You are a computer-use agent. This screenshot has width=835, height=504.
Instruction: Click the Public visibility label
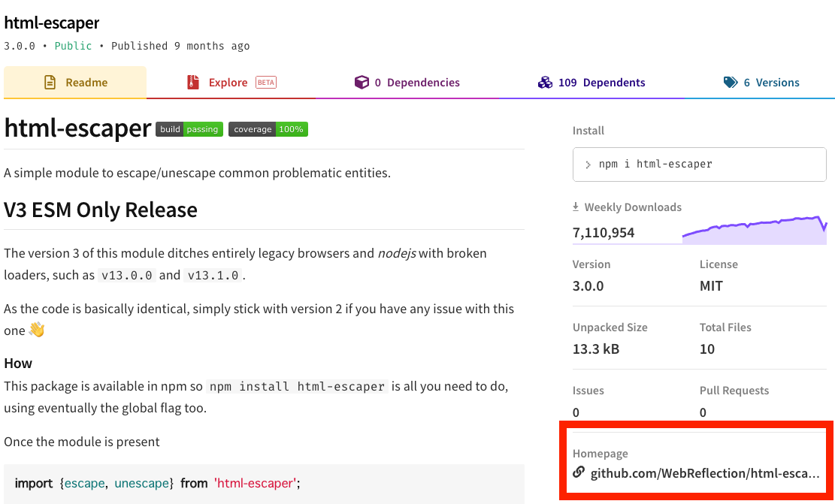(73, 46)
